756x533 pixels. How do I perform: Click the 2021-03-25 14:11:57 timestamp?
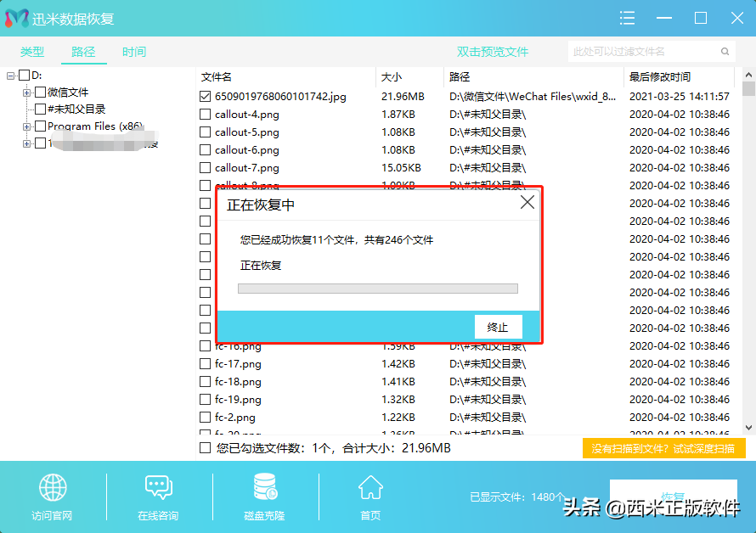click(680, 97)
